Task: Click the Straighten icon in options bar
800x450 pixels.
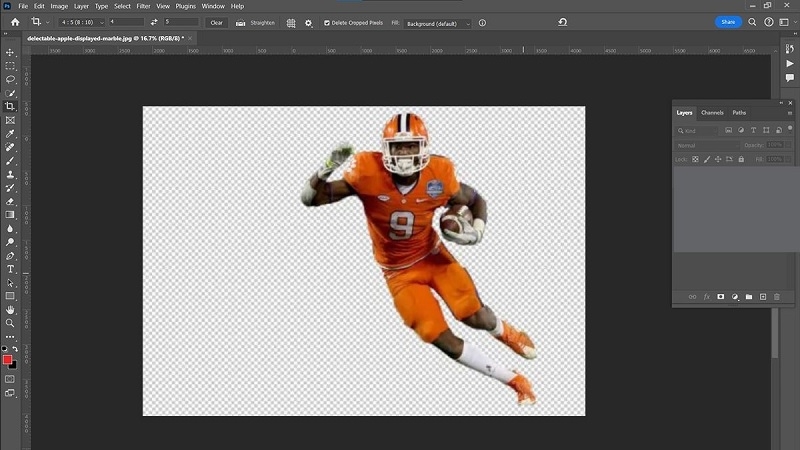Action: [x=240, y=23]
